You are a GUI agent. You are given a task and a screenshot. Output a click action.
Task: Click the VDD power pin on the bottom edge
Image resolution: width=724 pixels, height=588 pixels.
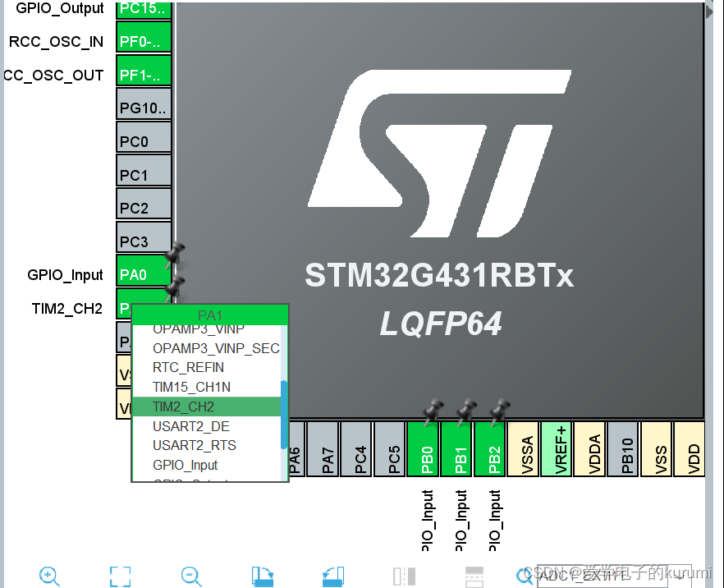click(x=690, y=448)
